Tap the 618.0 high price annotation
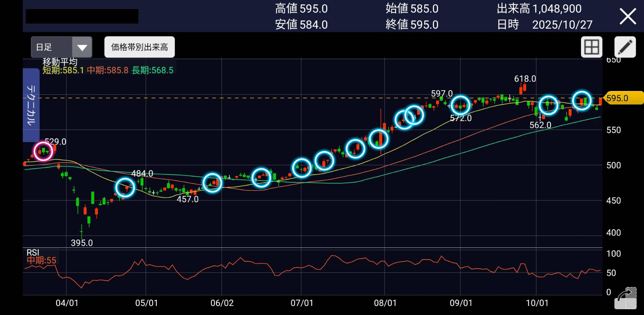Screen dimensions: 644x315 tap(525, 79)
